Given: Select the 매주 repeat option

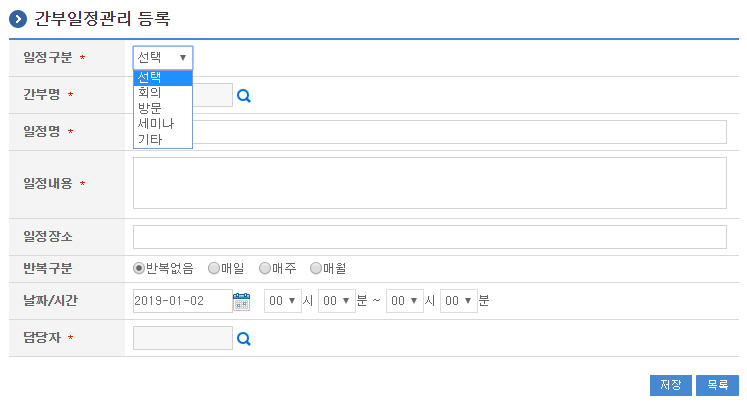Looking at the screenshot, I should tap(265, 268).
